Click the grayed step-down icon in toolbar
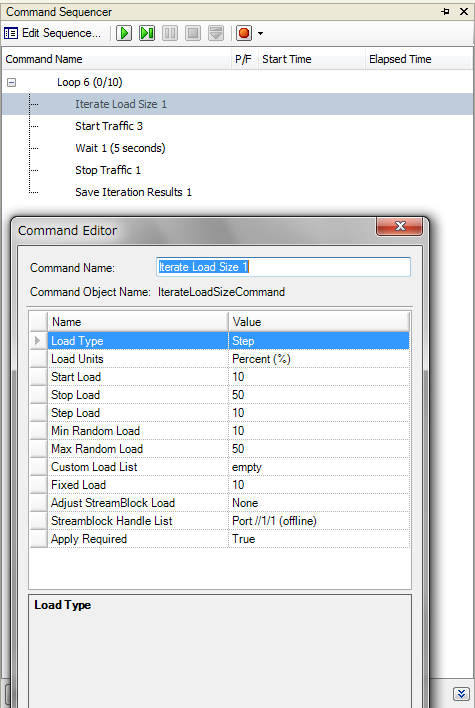Screen dimensions: 475x708 (216, 33)
